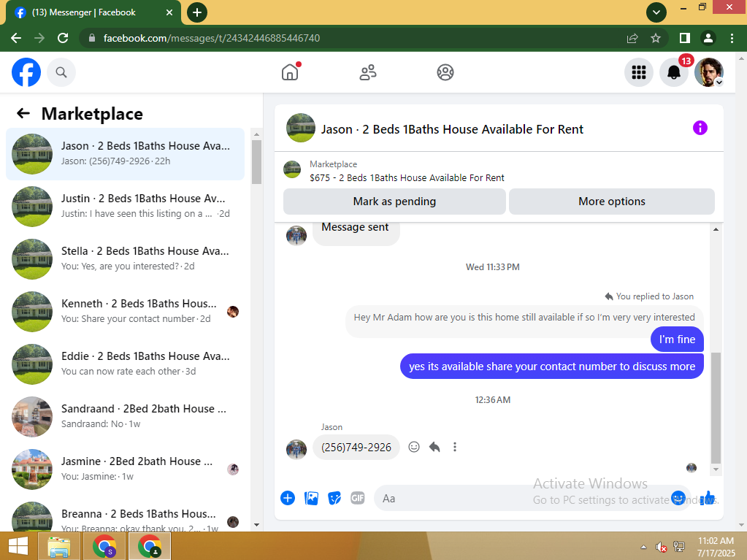The image size is (747, 560).
Task: Open More options for the listing
Action: point(612,202)
